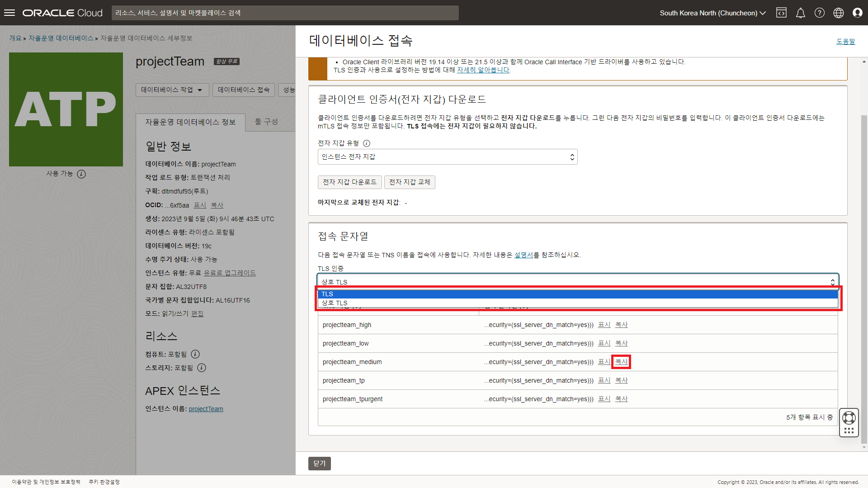Click the 데이터베이스 접속 button
This screenshot has width=868, height=488.
point(244,90)
